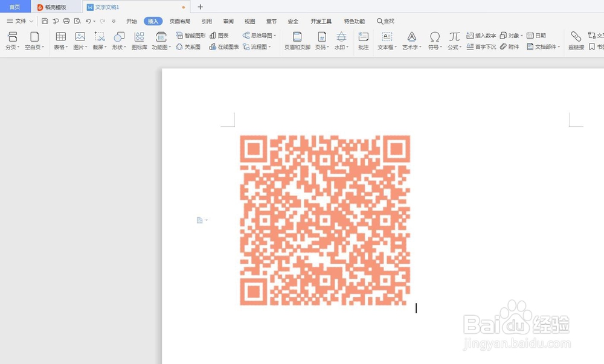Click the 页码 page number icon
The height and width of the screenshot is (364, 604).
point(322,37)
